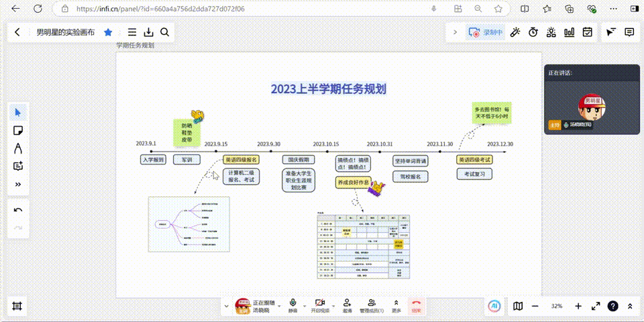644x322 pixels.
Task: Toggle the 静音 microphone button
Action: tap(293, 306)
